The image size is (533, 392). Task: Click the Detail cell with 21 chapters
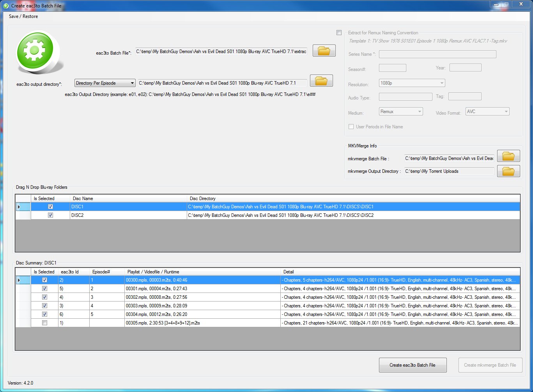pyautogui.click(x=400, y=323)
